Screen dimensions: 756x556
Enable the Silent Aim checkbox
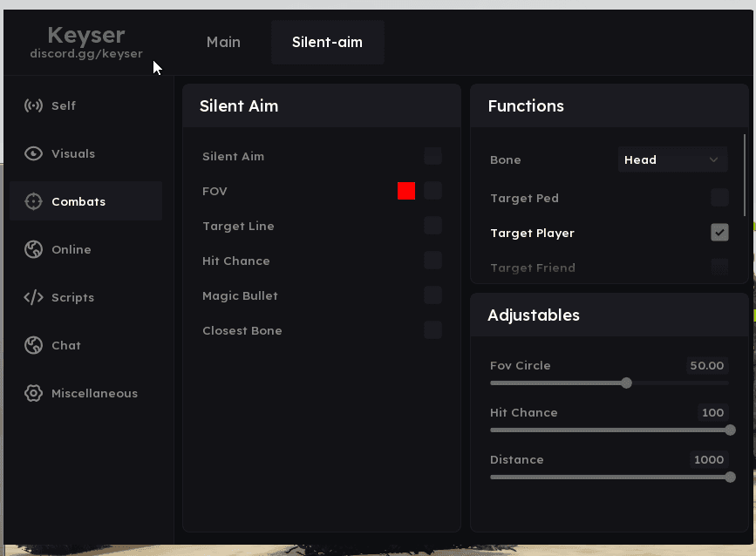point(432,156)
